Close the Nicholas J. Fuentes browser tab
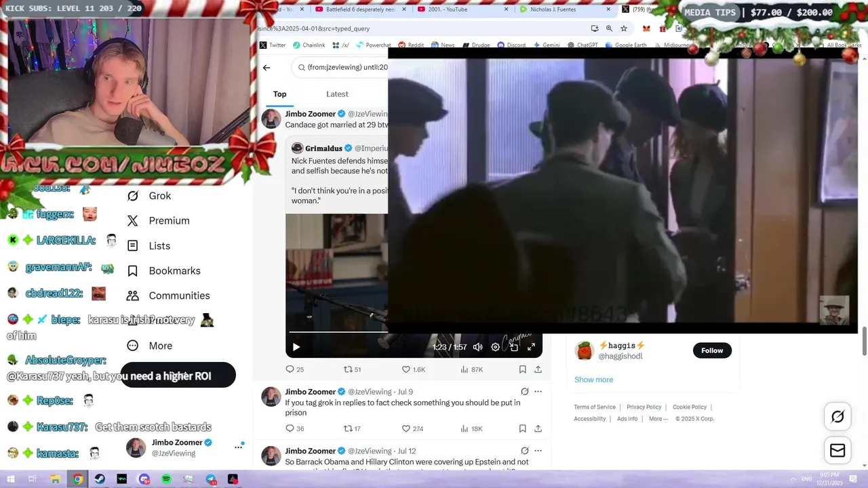This screenshot has width=868, height=488. pos(608,9)
